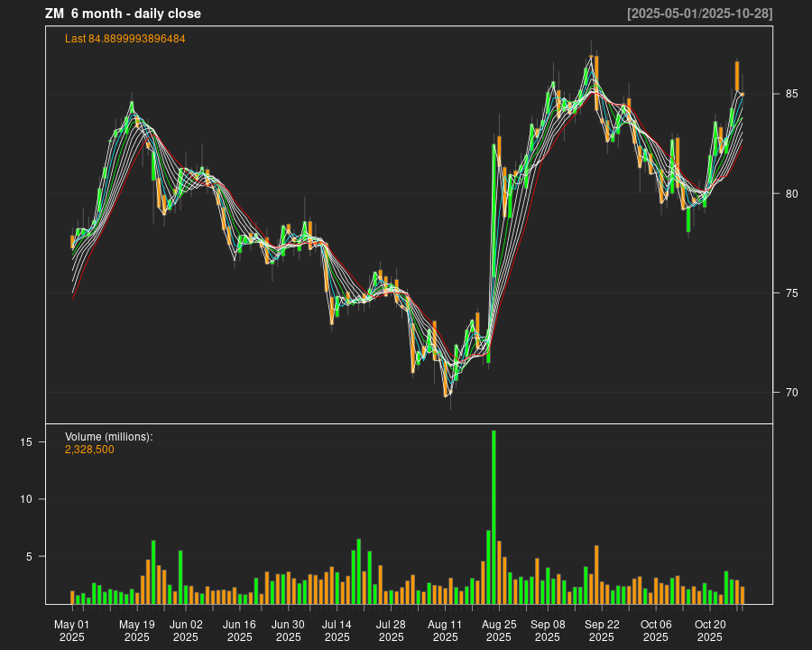This screenshot has width=812, height=650.
Task: Select the date range label 2025-05-01/2025-10-28
Action: (x=699, y=14)
